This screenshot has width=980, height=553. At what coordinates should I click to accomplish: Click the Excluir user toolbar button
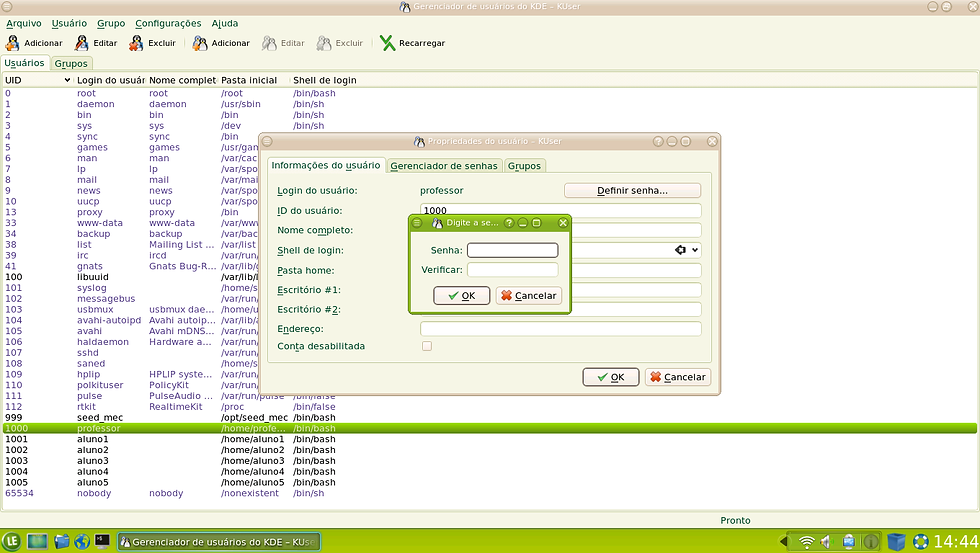[152, 43]
